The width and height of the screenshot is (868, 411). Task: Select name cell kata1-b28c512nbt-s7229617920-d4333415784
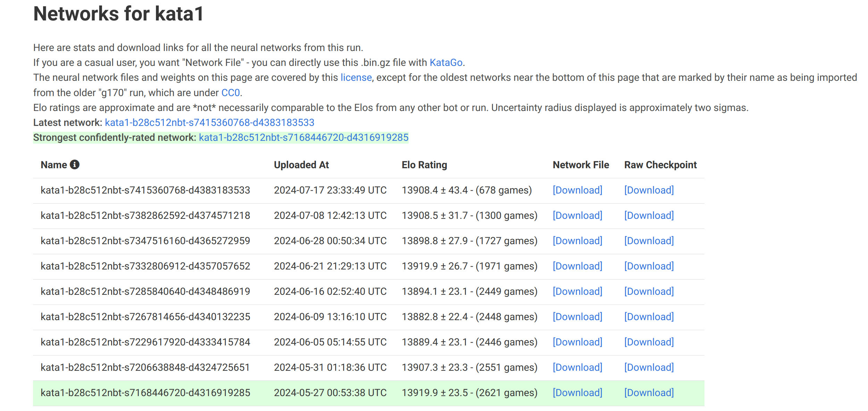point(145,342)
